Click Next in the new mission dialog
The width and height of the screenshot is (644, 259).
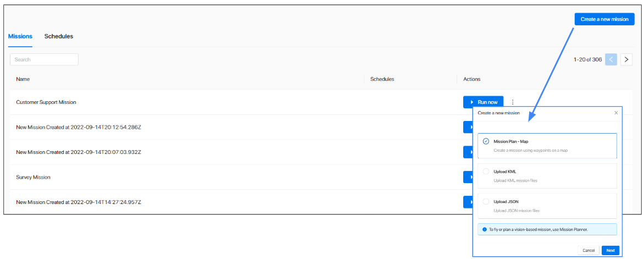pyautogui.click(x=610, y=250)
